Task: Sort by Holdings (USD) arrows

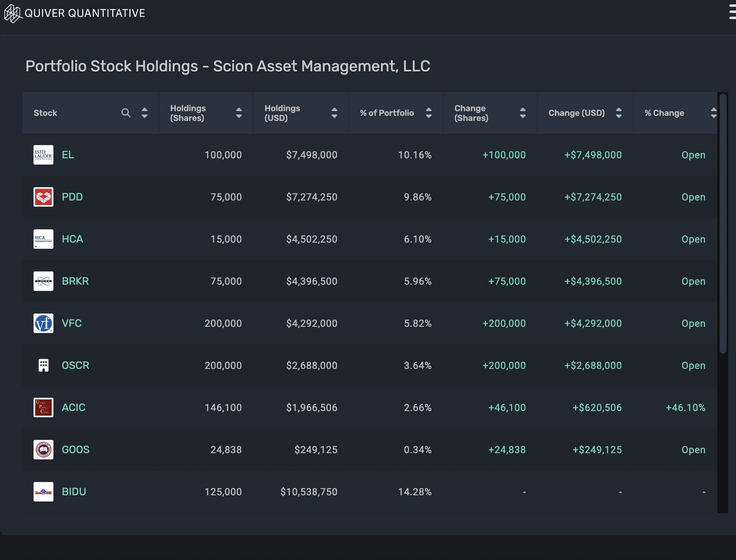Action: point(334,113)
